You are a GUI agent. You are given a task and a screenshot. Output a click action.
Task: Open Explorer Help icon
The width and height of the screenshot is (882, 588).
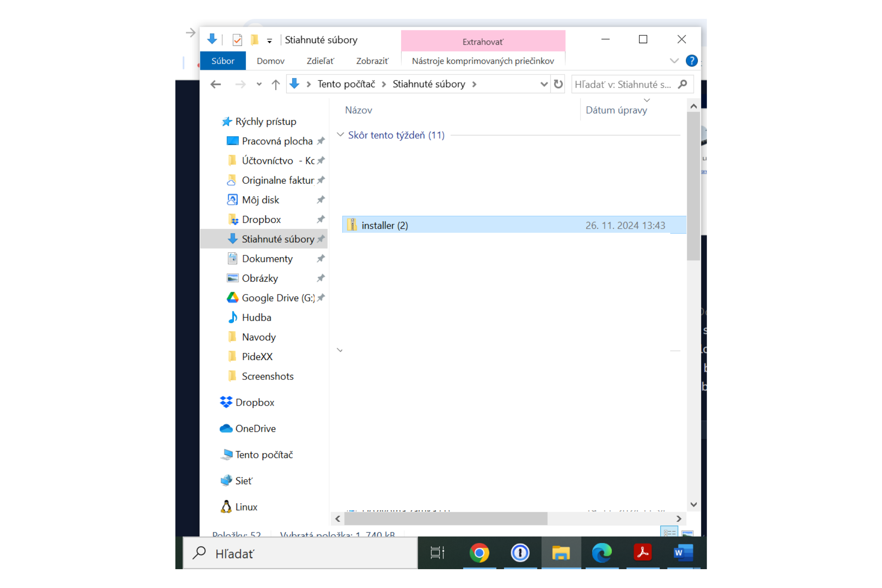(691, 61)
